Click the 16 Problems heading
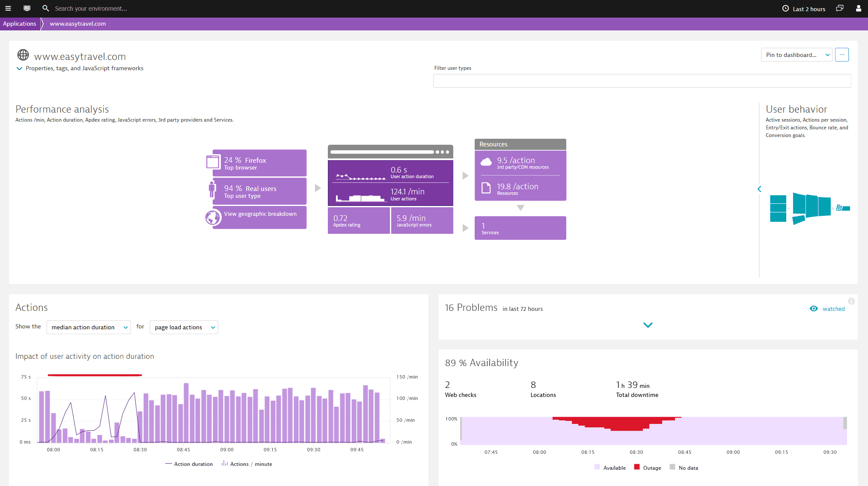The height and width of the screenshot is (486, 868). [471, 307]
